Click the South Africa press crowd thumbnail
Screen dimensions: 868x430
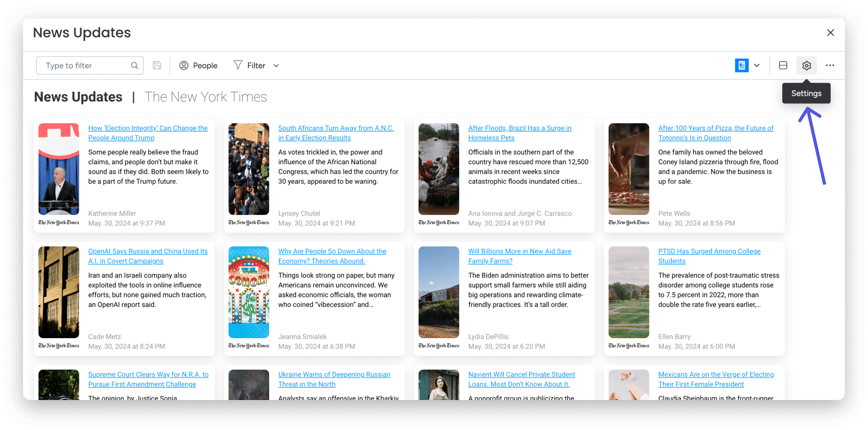(x=249, y=169)
